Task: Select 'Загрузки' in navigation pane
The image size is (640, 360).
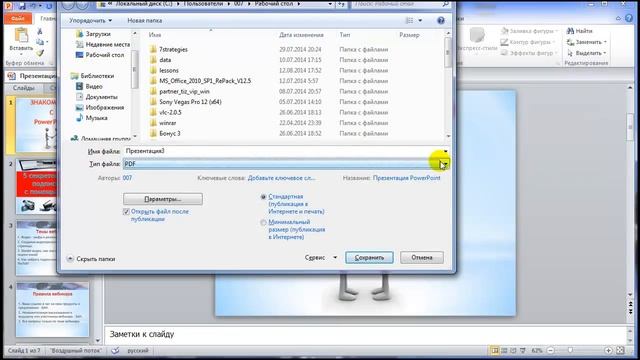Action: point(93,34)
